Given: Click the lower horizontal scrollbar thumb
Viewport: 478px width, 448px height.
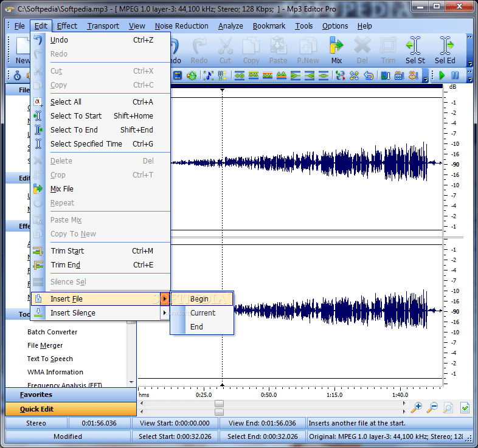Looking at the screenshot, I should 219,412.
